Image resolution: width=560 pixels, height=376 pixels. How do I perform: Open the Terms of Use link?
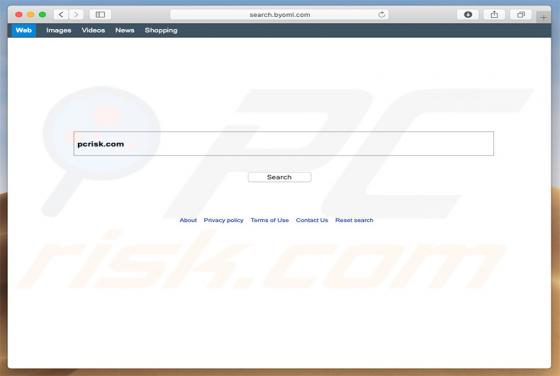pos(270,220)
